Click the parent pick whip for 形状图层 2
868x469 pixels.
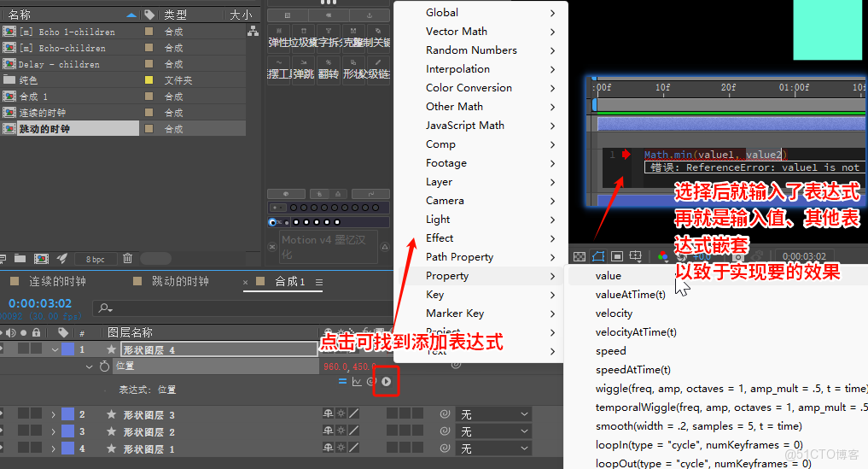pyautogui.click(x=445, y=431)
